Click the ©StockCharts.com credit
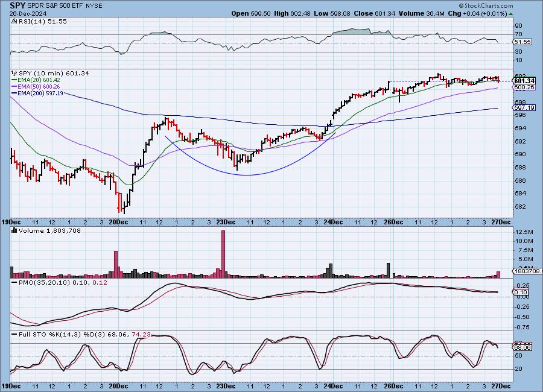 click(x=486, y=5)
